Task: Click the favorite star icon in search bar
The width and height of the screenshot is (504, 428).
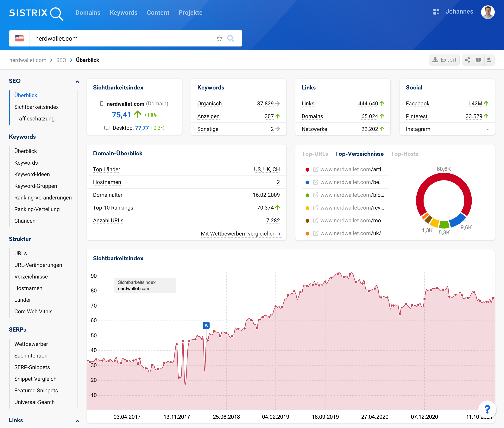Action: (219, 38)
